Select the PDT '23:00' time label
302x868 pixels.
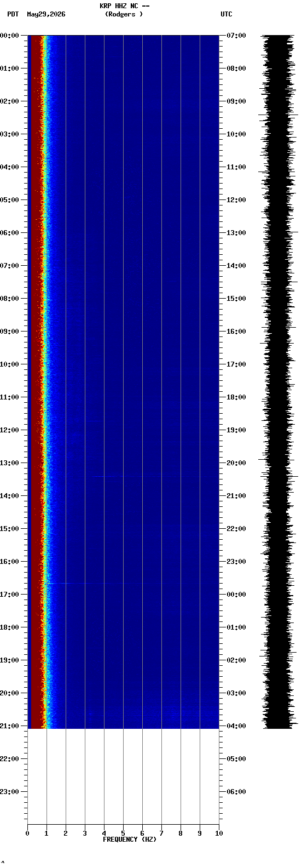point(10,792)
